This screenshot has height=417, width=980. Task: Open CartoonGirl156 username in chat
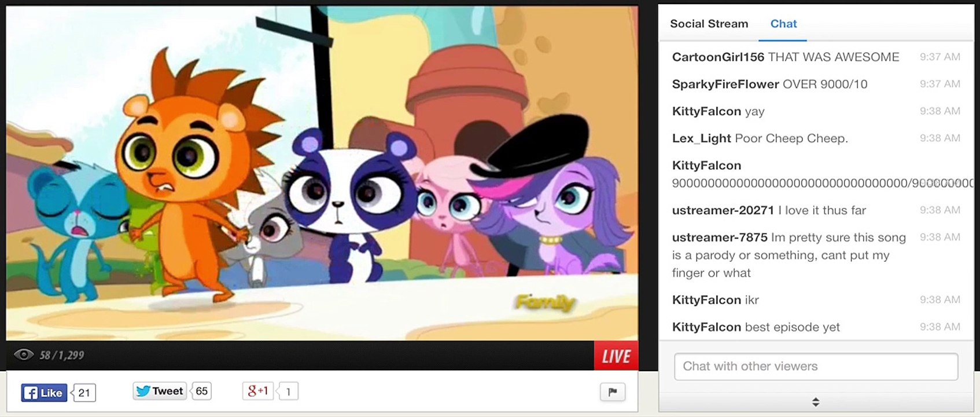pyautogui.click(x=718, y=57)
